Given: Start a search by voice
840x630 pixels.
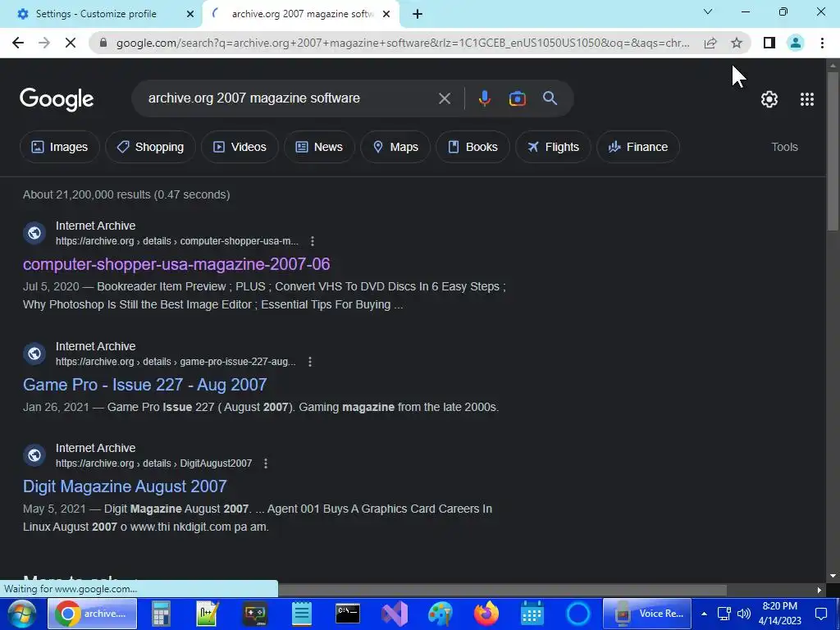Looking at the screenshot, I should (484, 98).
